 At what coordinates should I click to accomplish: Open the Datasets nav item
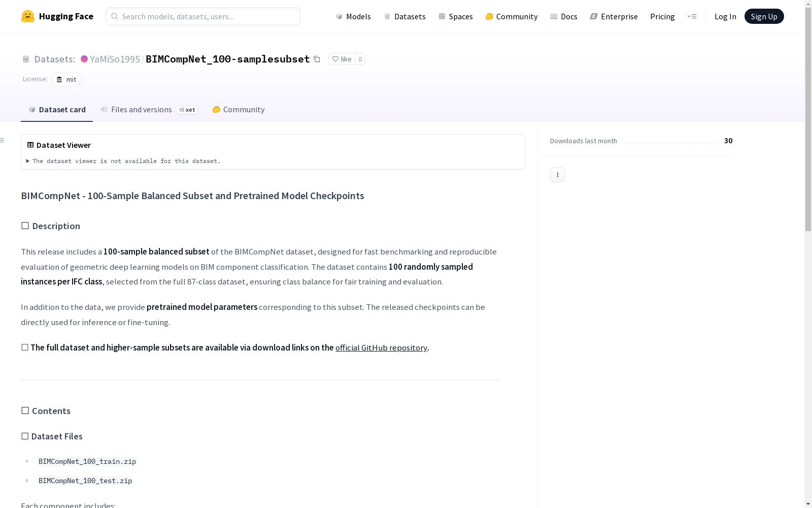point(404,16)
